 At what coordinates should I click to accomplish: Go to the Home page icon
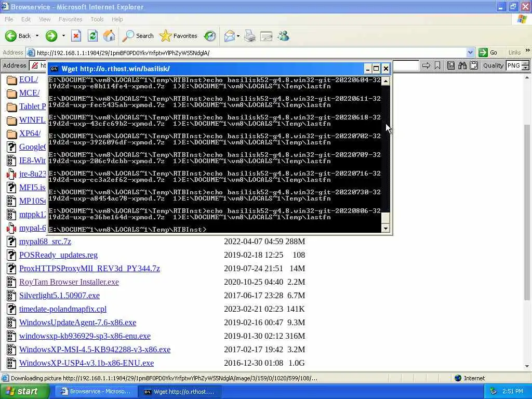tap(109, 36)
